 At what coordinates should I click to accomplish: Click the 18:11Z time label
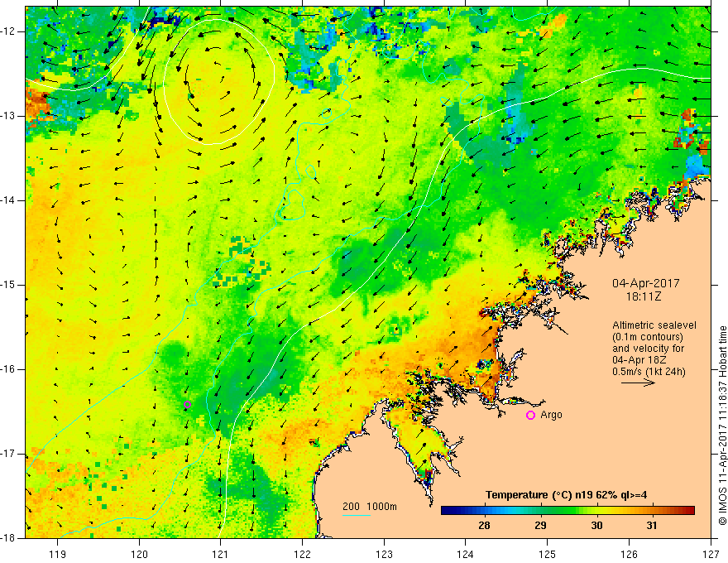tap(643, 296)
